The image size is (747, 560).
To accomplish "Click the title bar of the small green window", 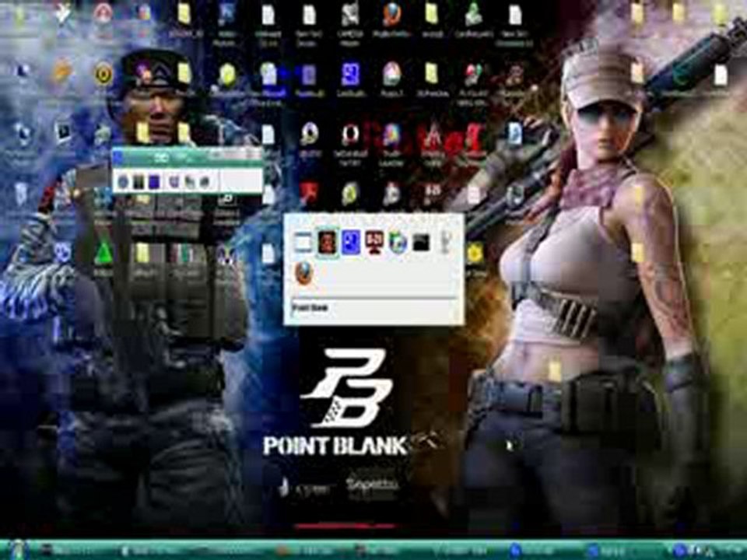I will (x=188, y=156).
